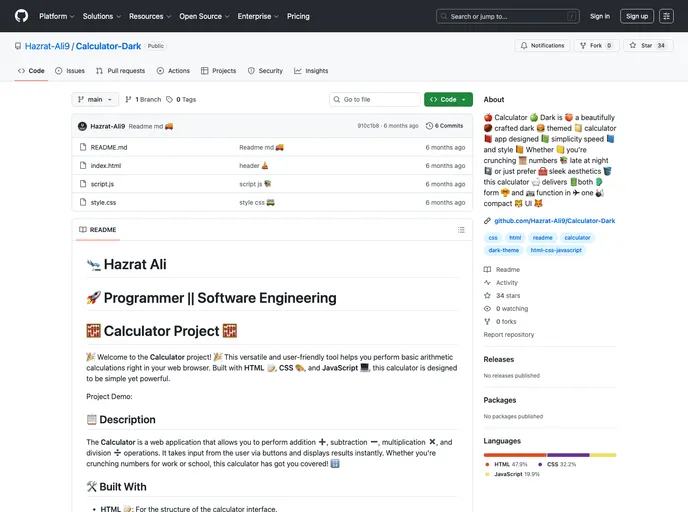Open the README outline icon

[x=461, y=230]
